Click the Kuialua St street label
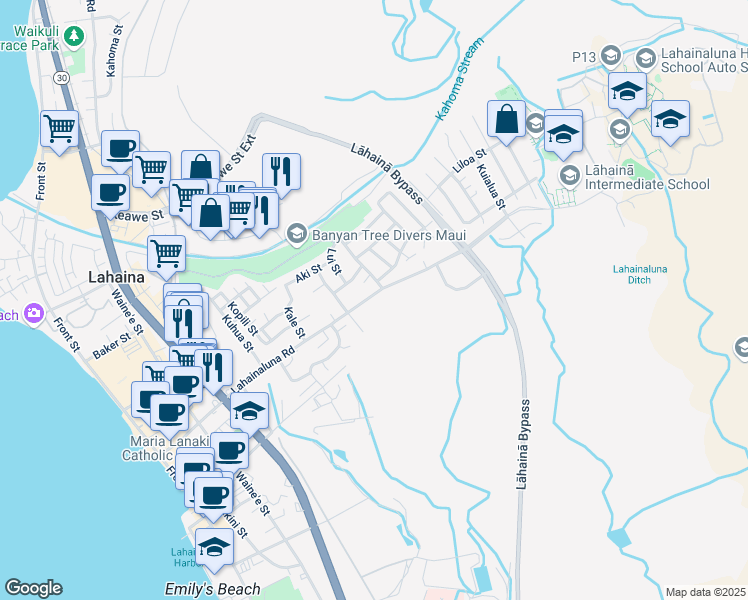Viewport: 748px width, 600px height. pyautogui.click(x=491, y=186)
